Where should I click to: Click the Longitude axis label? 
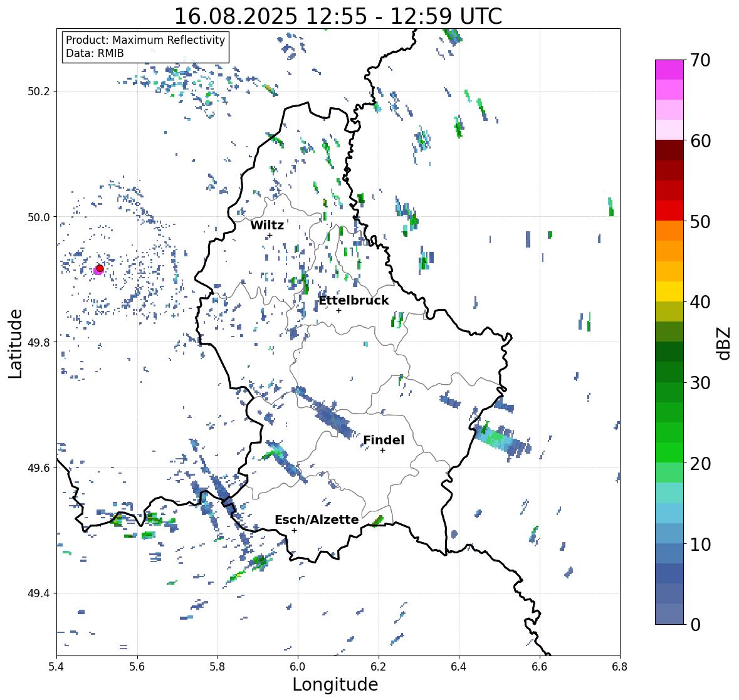(335, 684)
